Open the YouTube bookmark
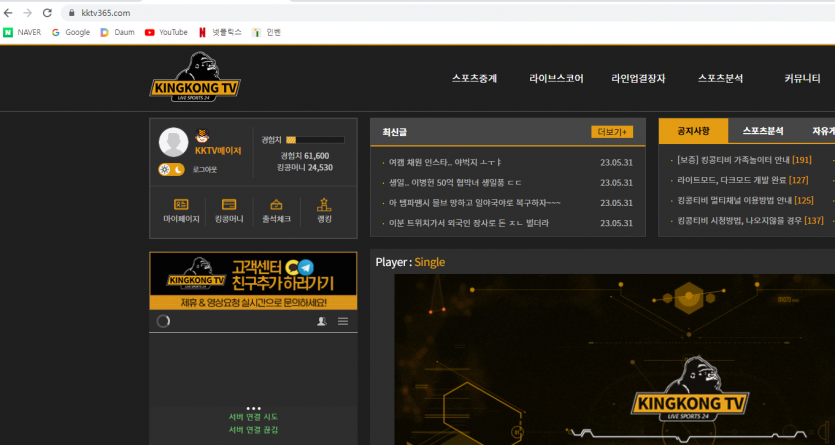The width and height of the screenshot is (835, 445). click(166, 32)
